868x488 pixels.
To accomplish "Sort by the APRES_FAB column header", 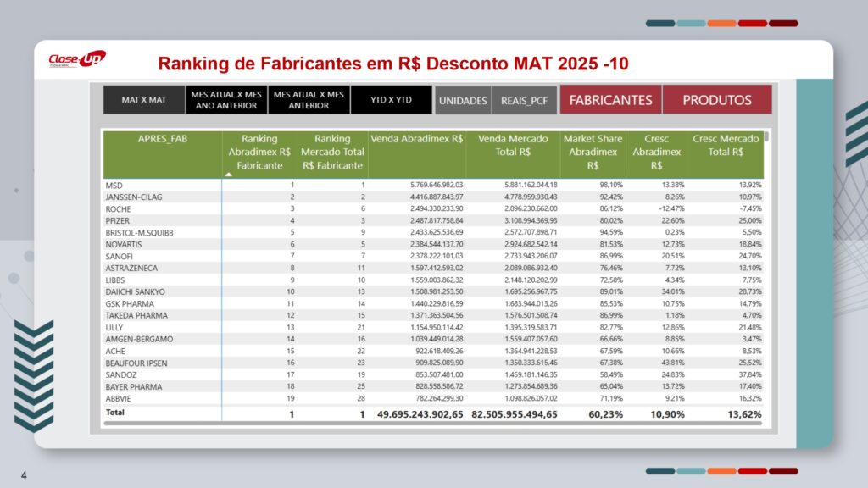I will click(x=162, y=139).
